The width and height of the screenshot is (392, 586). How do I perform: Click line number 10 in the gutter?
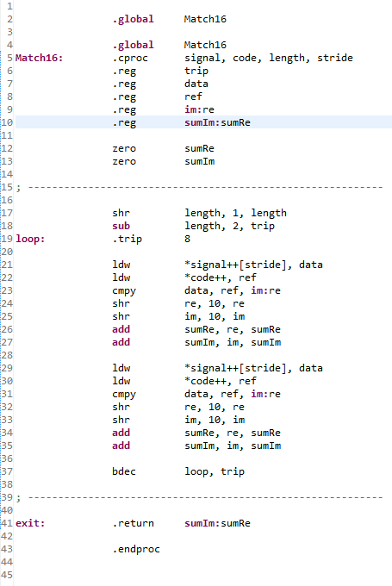pos(7,122)
